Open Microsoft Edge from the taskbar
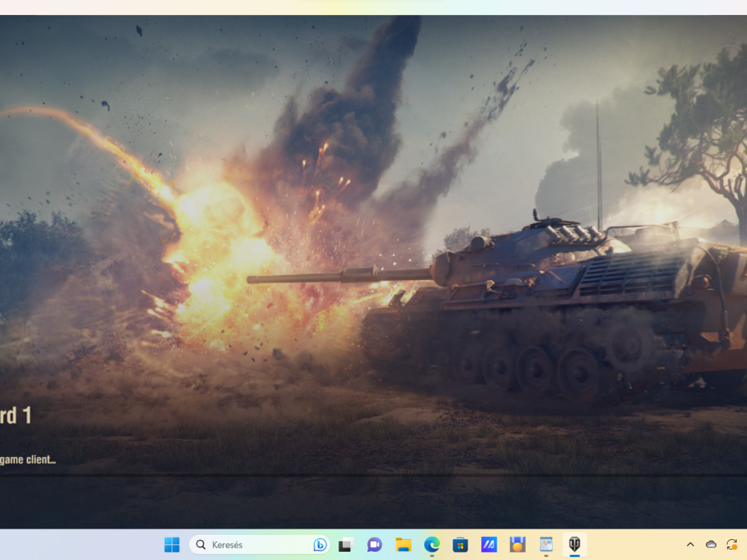 (x=432, y=544)
